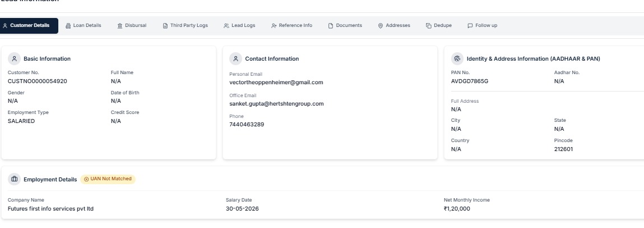Click the UAN Not Matched badge
Viewport: 644px width, 228px height.
click(x=108, y=179)
